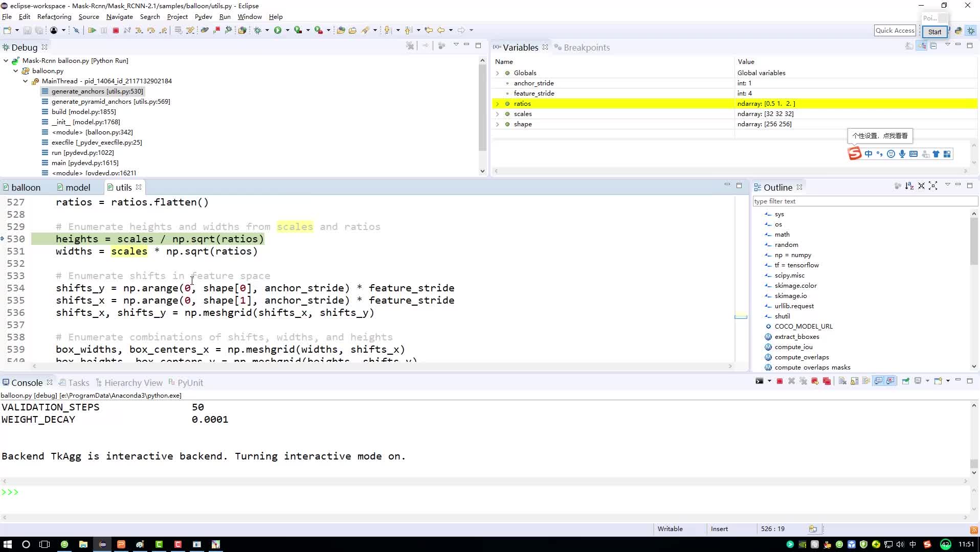
Task: Click the green Run launch icon
Action: click(x=278, y=31)
